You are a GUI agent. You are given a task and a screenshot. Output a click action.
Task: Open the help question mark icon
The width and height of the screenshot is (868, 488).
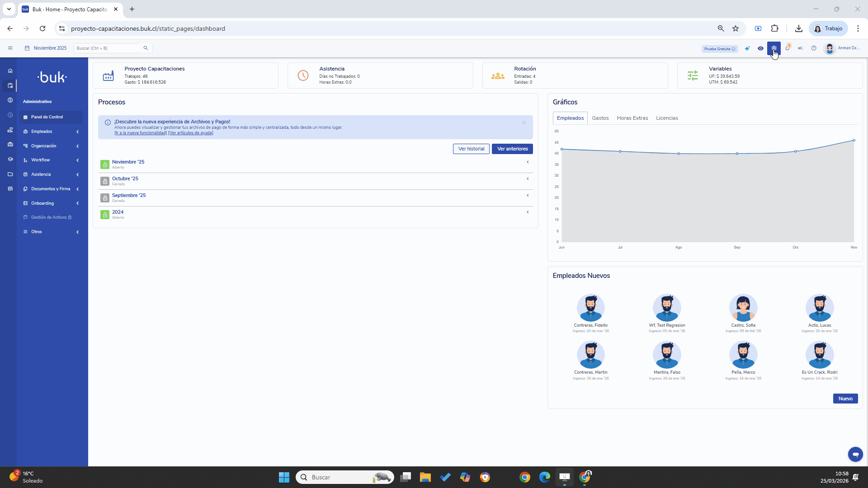(814, 48)
